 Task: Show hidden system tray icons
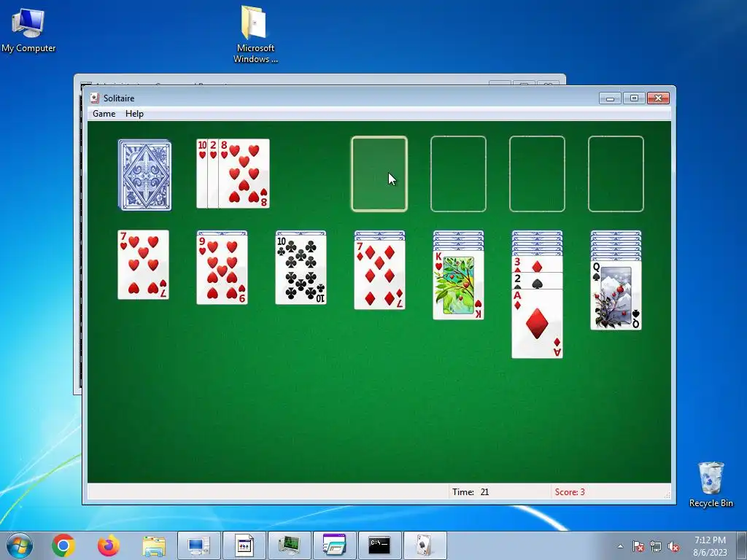(x=620, y=546)
